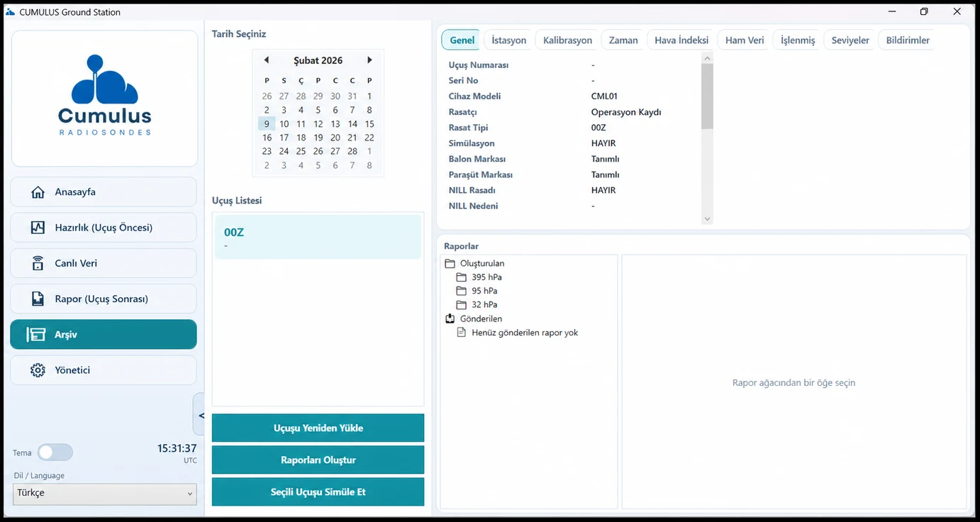Click the document icon beside 'Henüz gönderilen rapor yok'
The width and height of the screenshot is (980, 522).
(x=462, y=333)
